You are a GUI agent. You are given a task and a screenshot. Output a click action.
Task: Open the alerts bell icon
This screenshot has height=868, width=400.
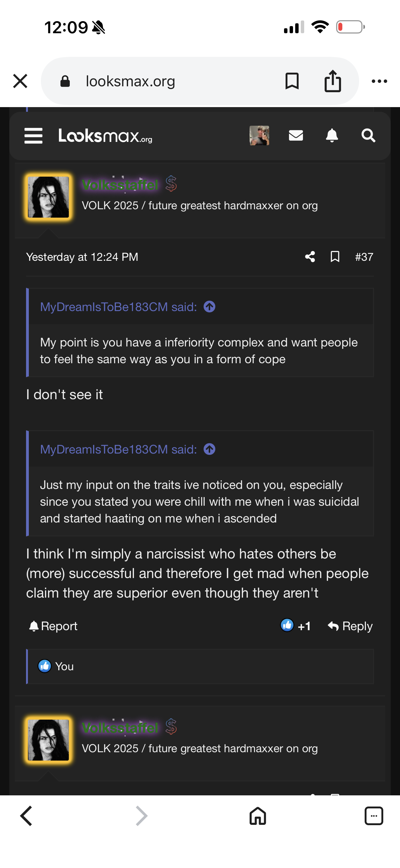pyautogui.click(x=332, y=136)
